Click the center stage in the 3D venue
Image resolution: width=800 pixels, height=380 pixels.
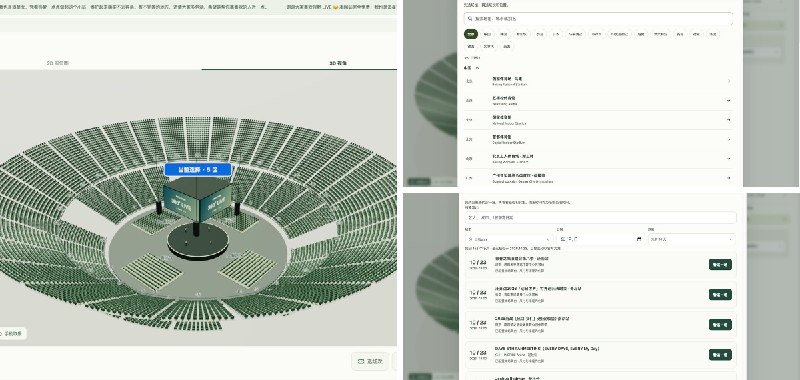pyautogui.click(x=198, y=241)
